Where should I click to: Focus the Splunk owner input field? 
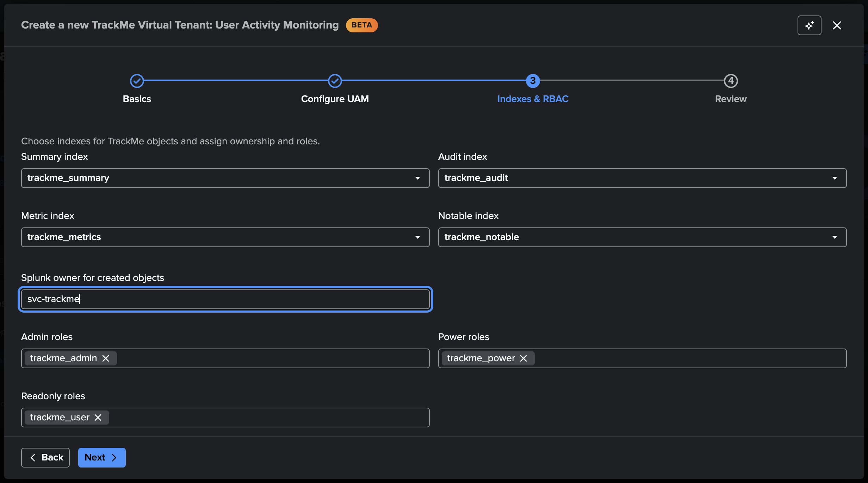coord(225,299)
